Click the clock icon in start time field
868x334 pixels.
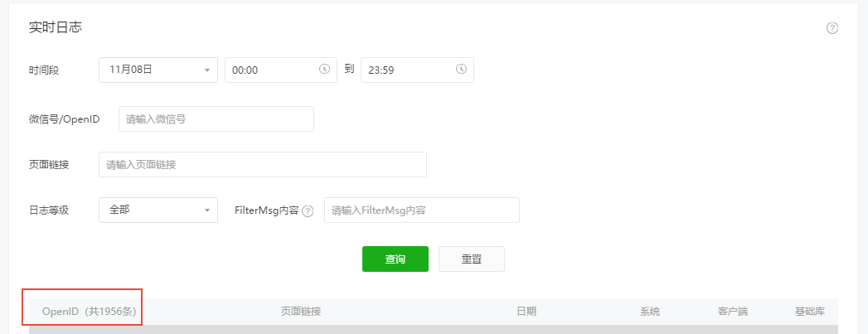coord(324,69)
